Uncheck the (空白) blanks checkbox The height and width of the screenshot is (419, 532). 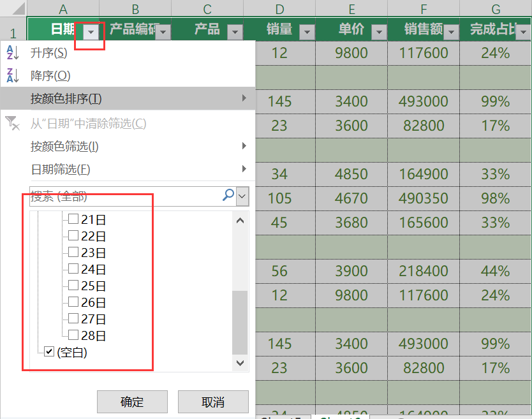coord(49,352)
